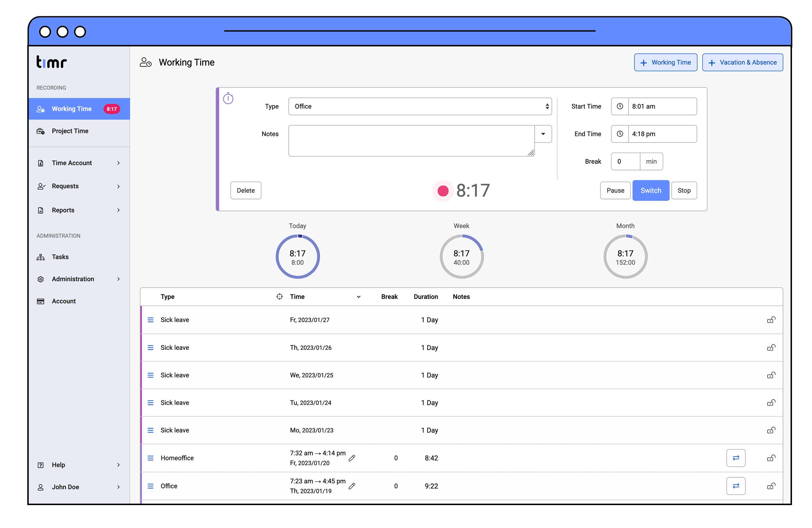Click the Project Time sidebar icon

click(41, 131)
